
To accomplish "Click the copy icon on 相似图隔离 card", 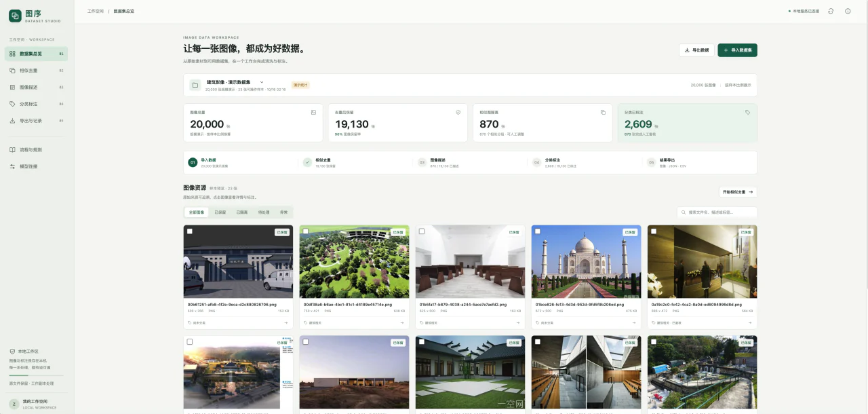I will (603, 112).
